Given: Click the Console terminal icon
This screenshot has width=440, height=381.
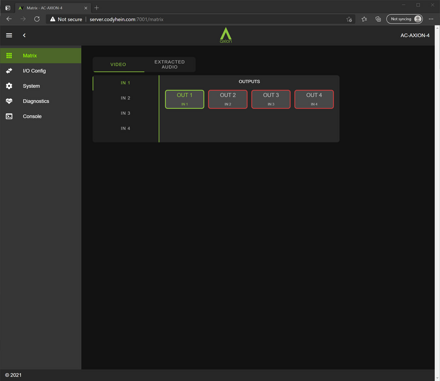Looking at the screenshot, I should point(9,116).
